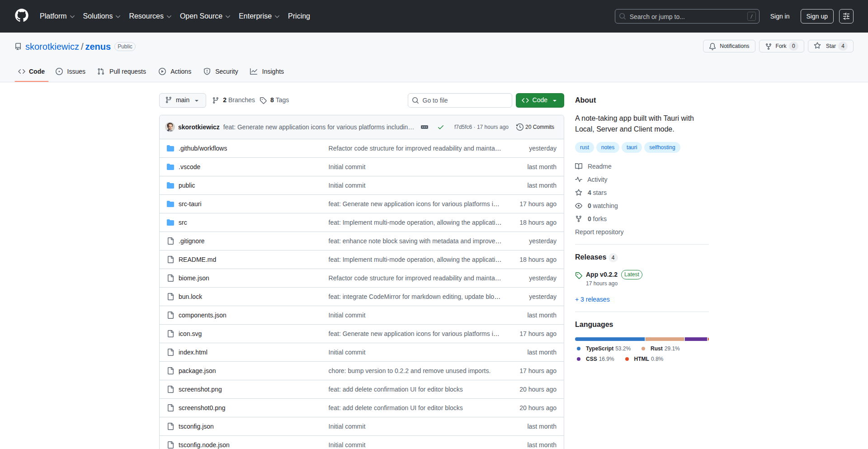Open the README.md file link

197,260
